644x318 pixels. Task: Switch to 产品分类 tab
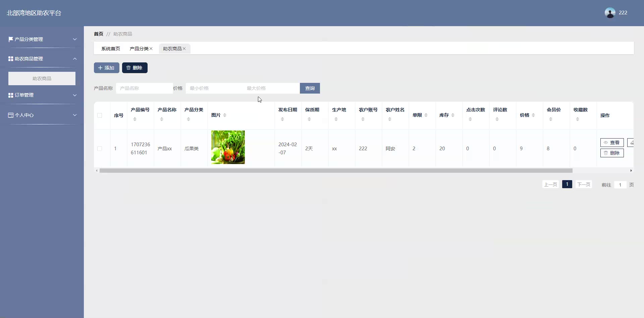click(139, 49)
